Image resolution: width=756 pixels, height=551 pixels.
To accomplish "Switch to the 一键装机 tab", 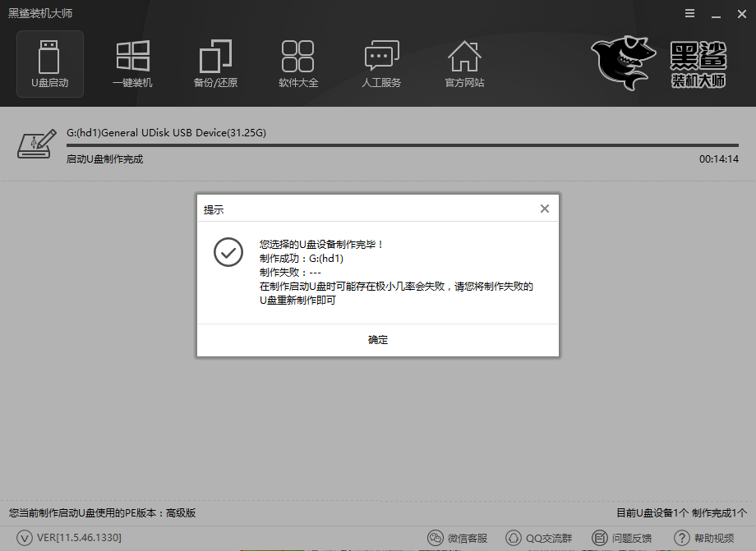I will (x=132, y=62).
